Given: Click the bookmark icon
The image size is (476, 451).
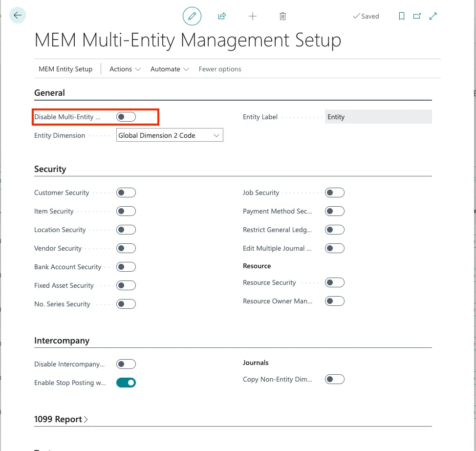Looking at the screenshot, I should coord(402,16).
